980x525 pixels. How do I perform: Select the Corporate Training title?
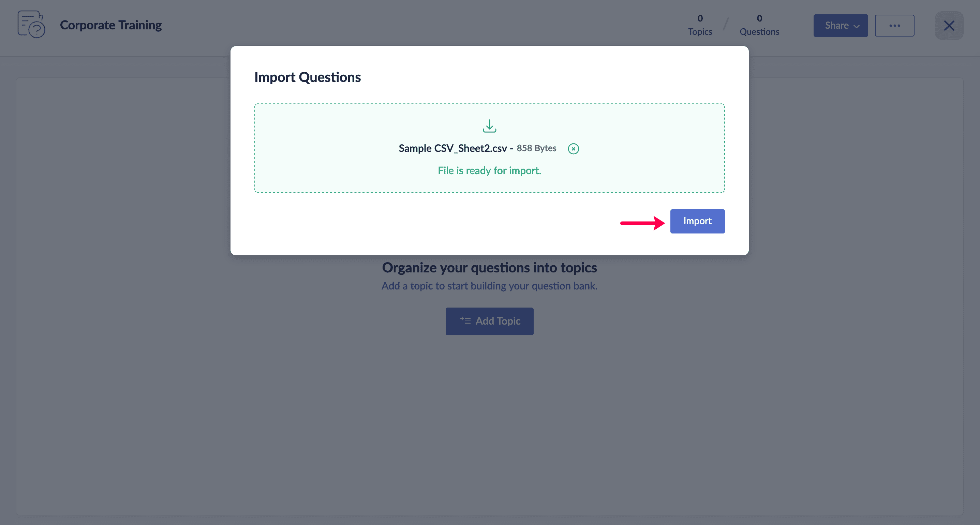[111, 25]
